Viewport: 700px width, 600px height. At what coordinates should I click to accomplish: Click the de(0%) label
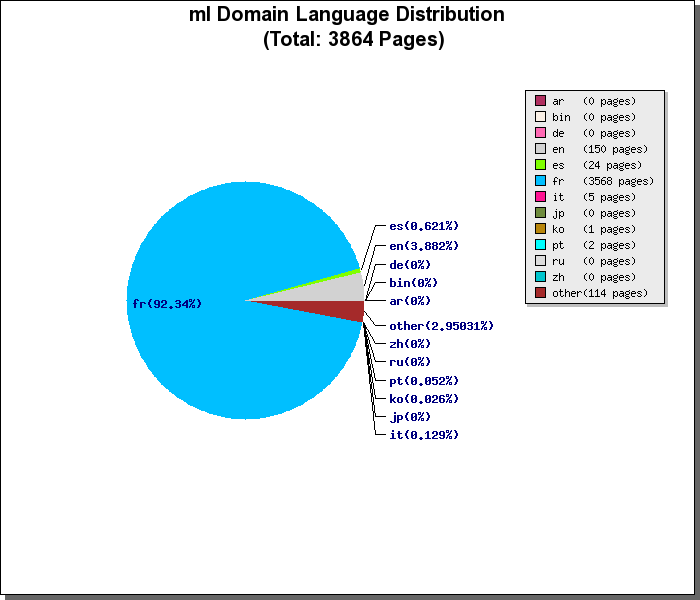click(410, 265)
